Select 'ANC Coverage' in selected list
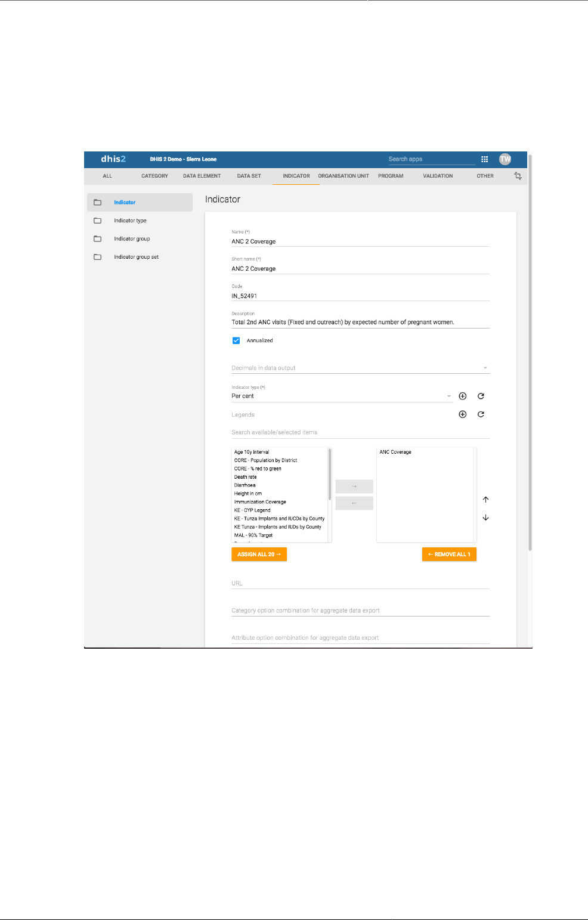 [395, 452]
